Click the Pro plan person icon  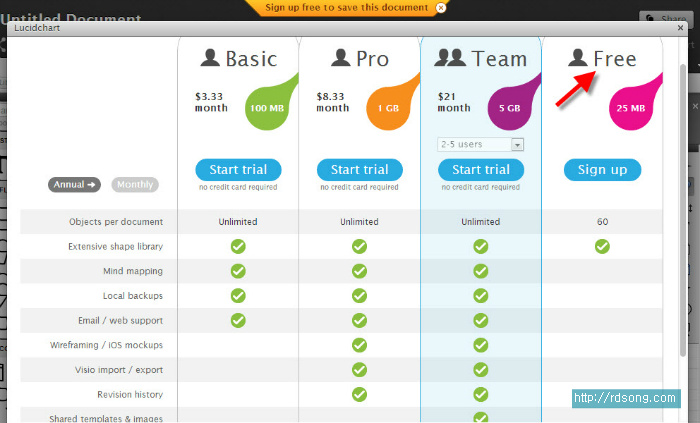click(x=340, y=58)
